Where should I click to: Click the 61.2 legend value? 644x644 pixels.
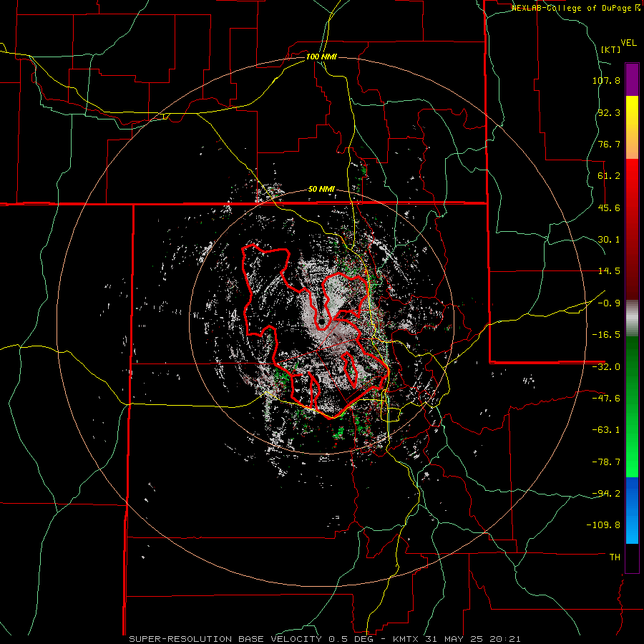tap(609, 176)
